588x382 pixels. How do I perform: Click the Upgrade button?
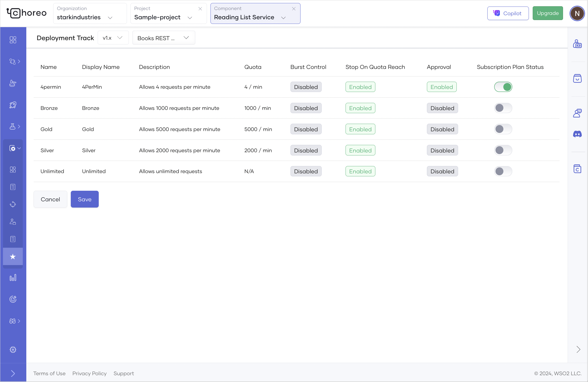coord(548,13)
